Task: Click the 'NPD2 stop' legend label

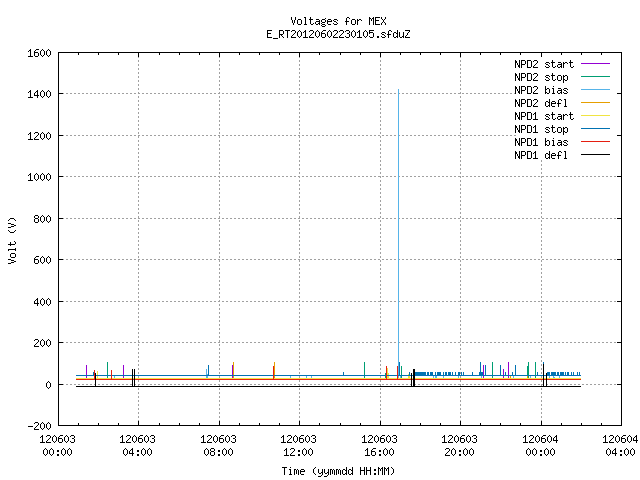Action: click(541, 77)
